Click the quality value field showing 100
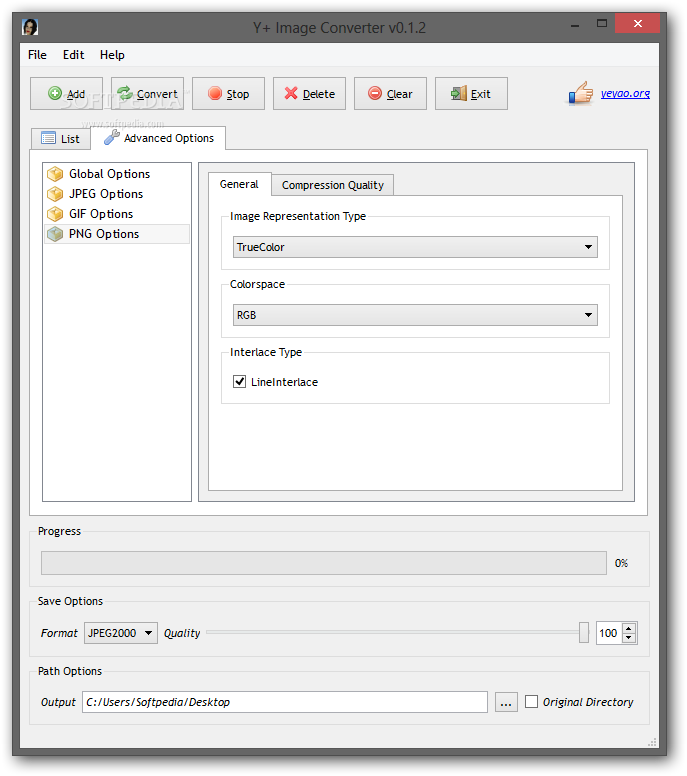The image size is (687, 776). pyautogui.click(x=609, y=633)
